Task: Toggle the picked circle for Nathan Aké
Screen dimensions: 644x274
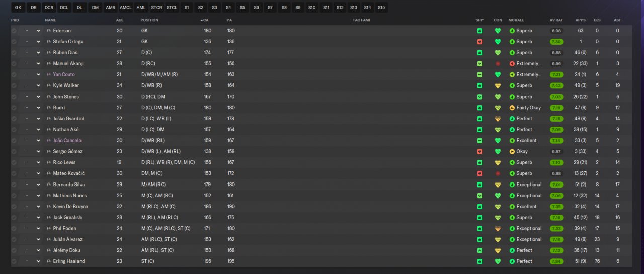Action: click(14, 130)
